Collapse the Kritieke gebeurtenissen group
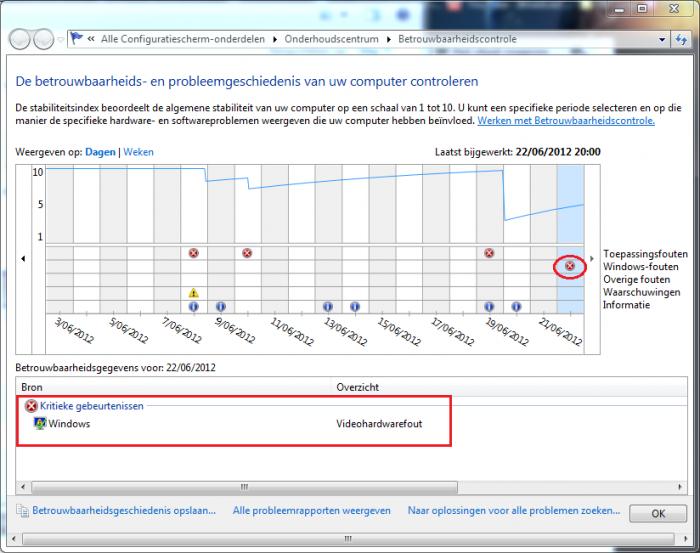Screen dimensions: 700x553 [92, 406]
